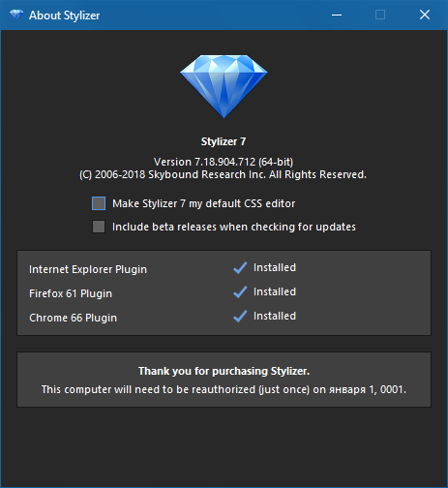
Task: Click the small diamond icon in title bar
Action: 16,15
